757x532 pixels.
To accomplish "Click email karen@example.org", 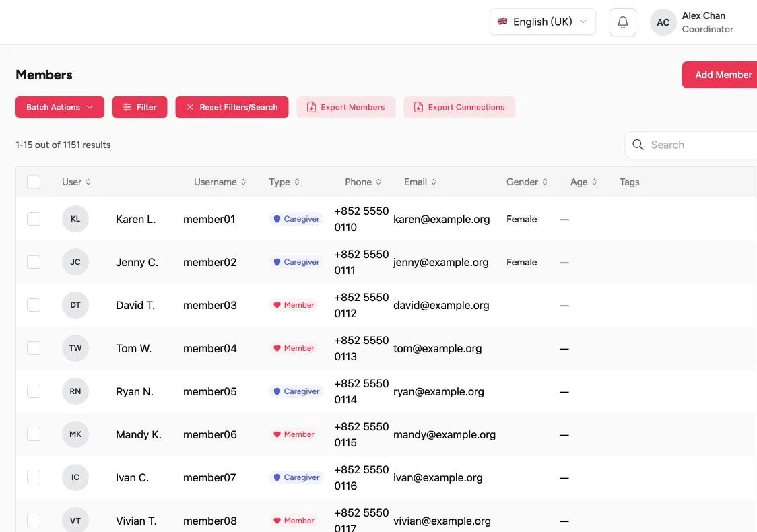I will coord(441,219).
